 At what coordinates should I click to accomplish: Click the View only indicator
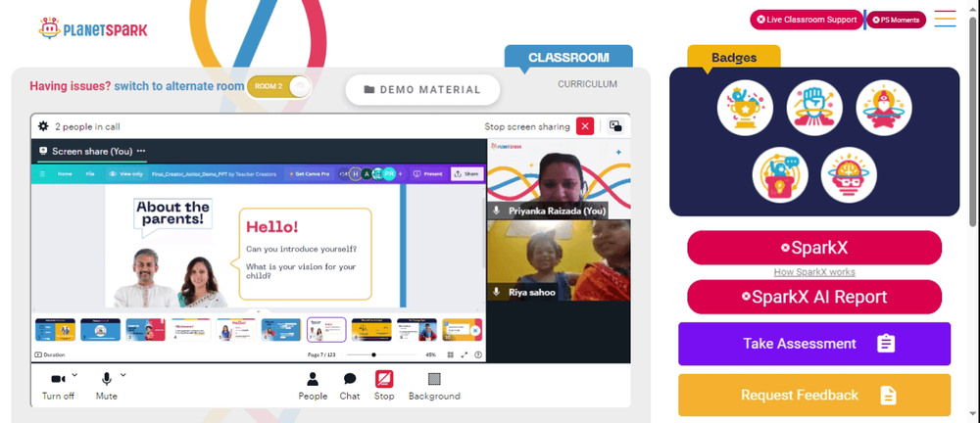point(125,173)
